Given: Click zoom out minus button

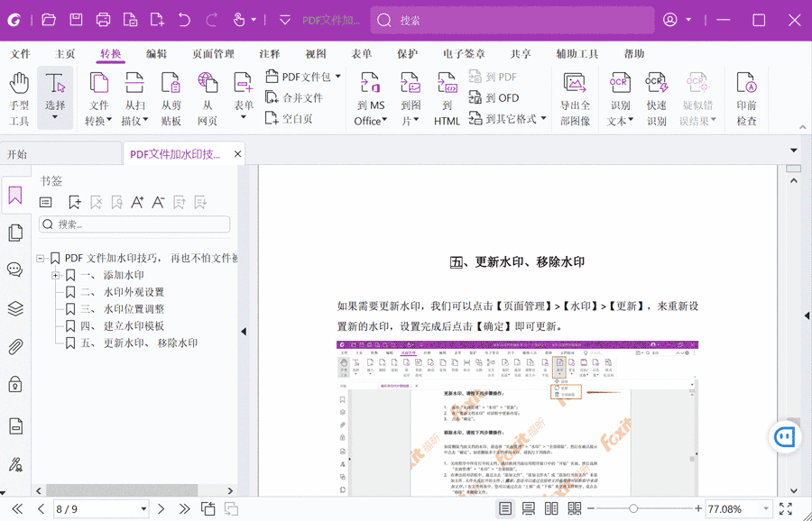Looking at the screenshot, I should (x=591, y=509).
